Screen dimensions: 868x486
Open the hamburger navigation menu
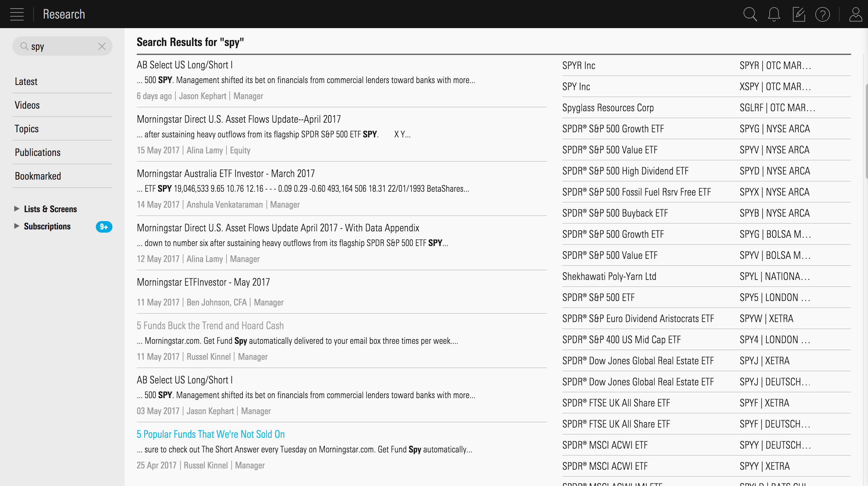coord(17,14)
